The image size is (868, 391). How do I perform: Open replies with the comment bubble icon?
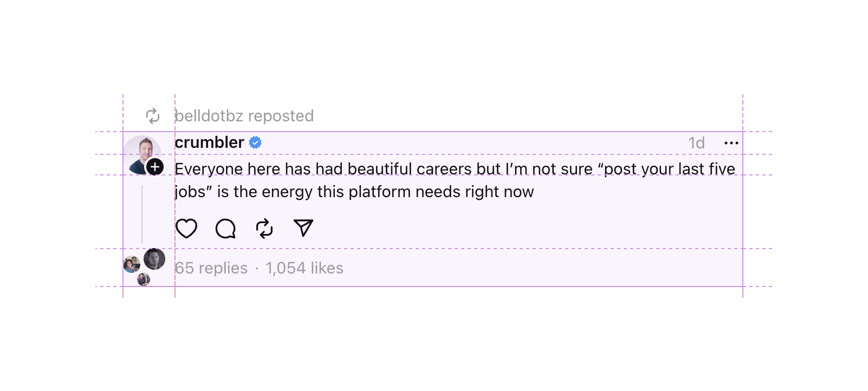225,229
